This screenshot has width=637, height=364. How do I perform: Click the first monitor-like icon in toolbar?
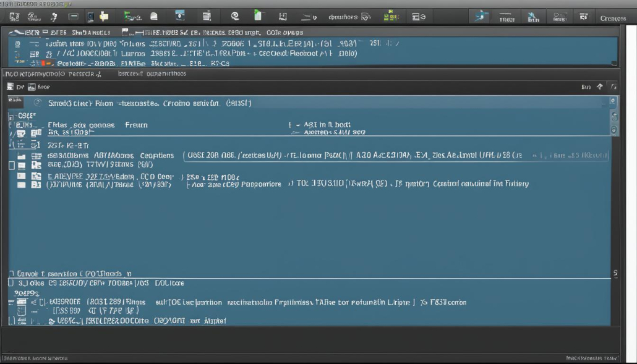tap(14, 17)
